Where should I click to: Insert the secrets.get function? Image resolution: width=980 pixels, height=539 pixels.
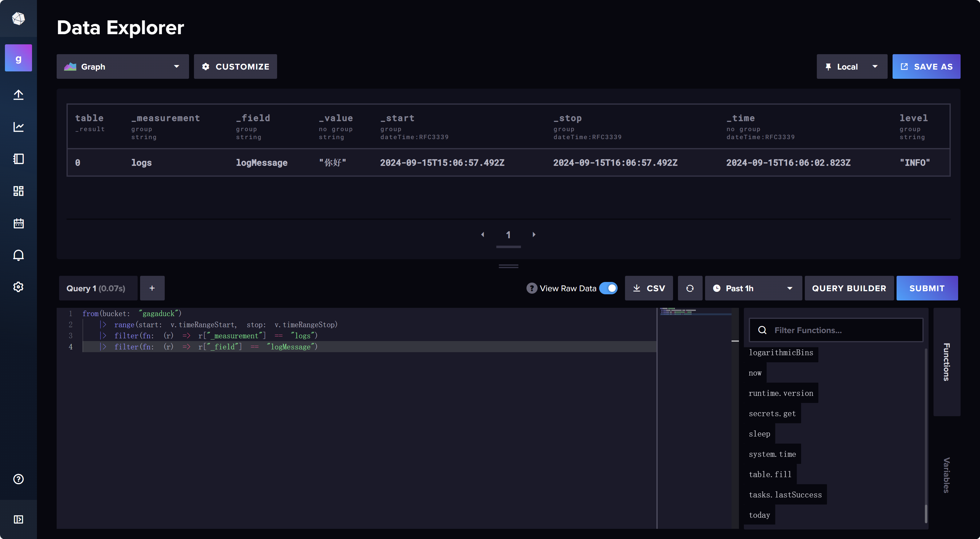(x=772, y=413)
